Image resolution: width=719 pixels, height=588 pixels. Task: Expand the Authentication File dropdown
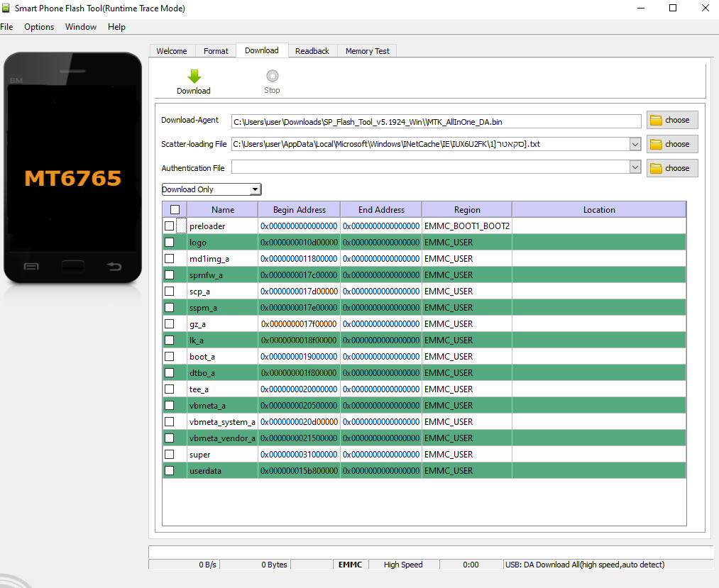pyautogui.click(x=635, y=167)
